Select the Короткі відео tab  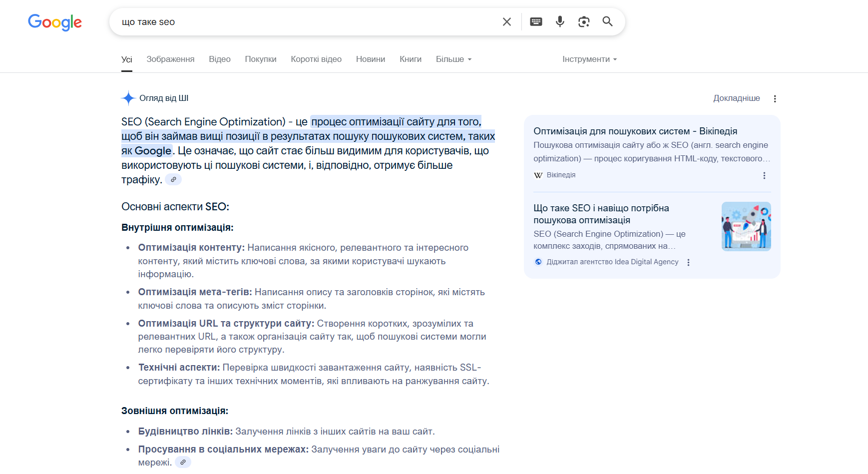(316, 59)
